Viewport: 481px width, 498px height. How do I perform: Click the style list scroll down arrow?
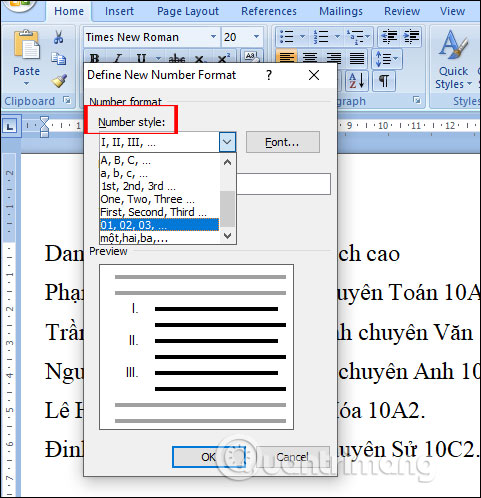[227, 236]
